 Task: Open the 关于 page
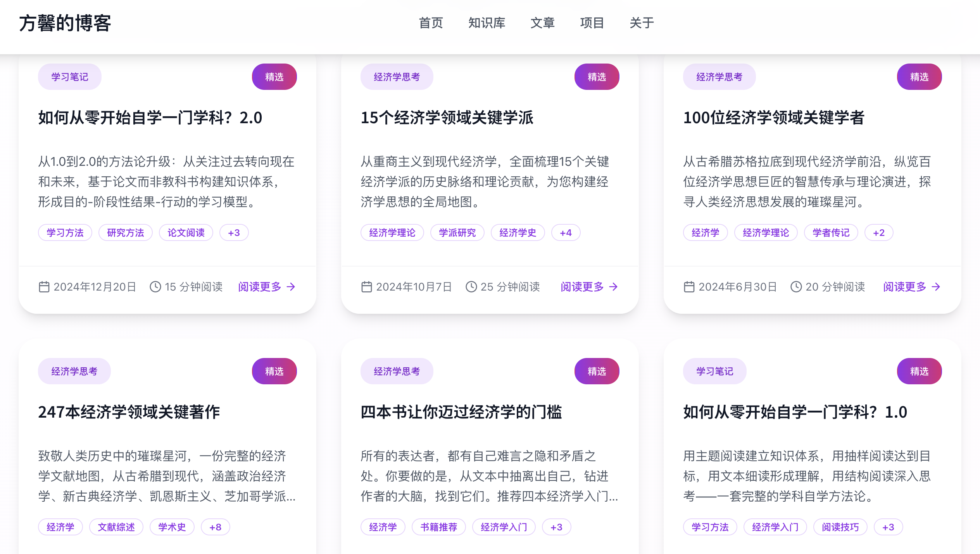(x=642, y=23)
